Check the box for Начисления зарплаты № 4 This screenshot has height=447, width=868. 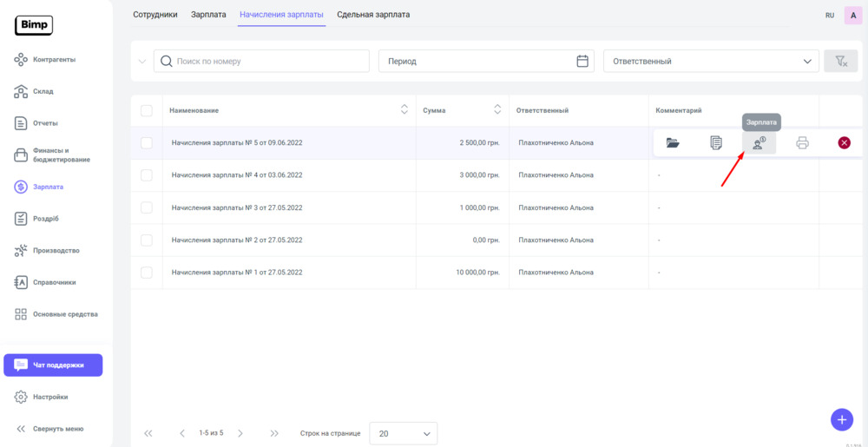(146, 175)
